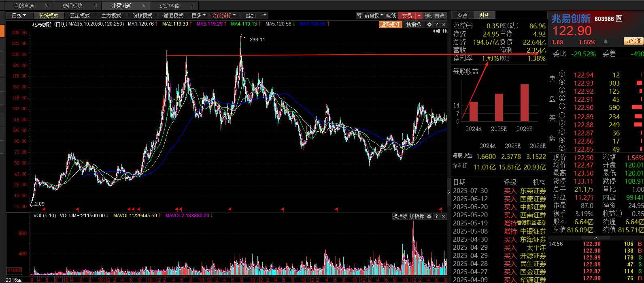
Task: Click the 卖⑤ ask price 122.94
Action: [584, 75]
